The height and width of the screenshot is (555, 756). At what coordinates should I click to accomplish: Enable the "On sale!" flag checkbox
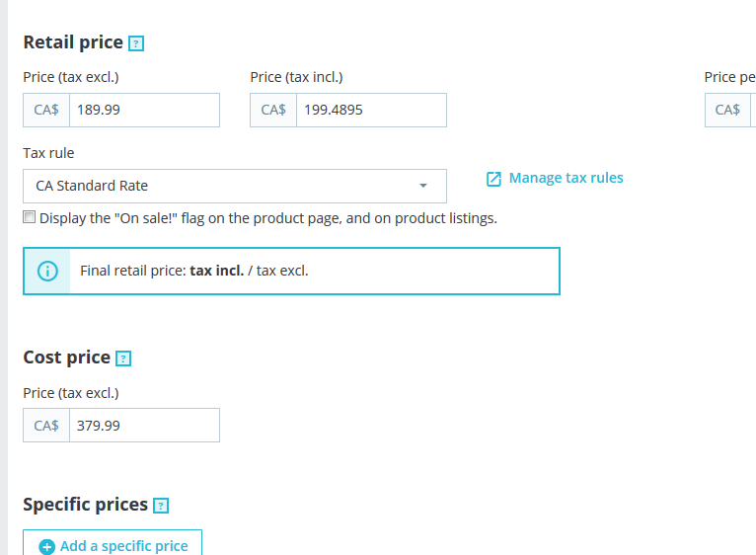pos(30,217)
